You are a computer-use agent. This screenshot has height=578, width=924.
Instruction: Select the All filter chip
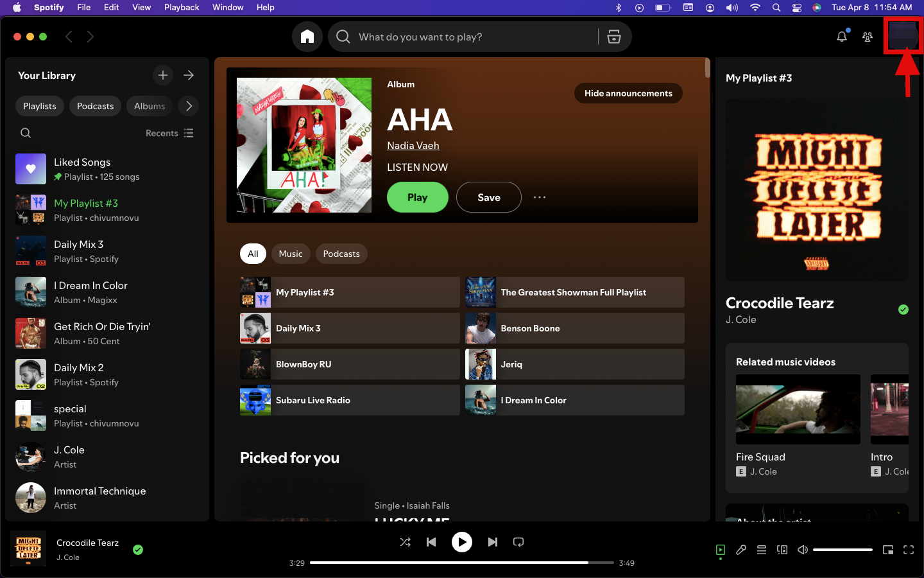(253, 254)
